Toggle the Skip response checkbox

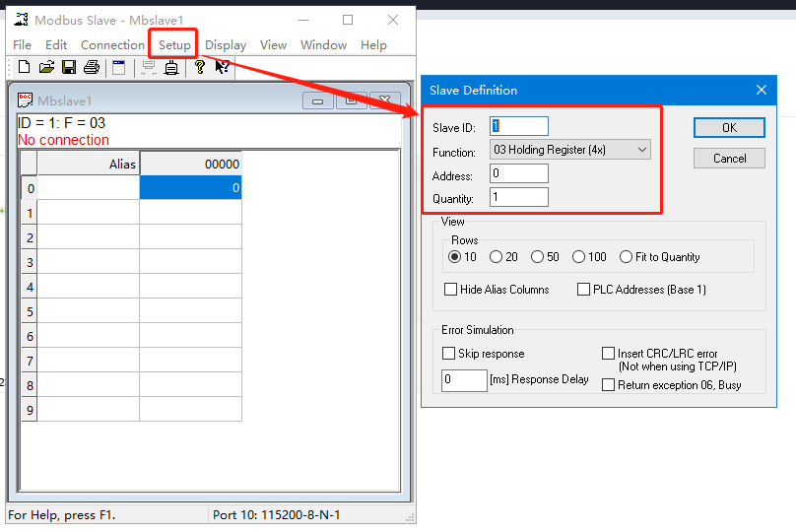[x=449, y=354]
